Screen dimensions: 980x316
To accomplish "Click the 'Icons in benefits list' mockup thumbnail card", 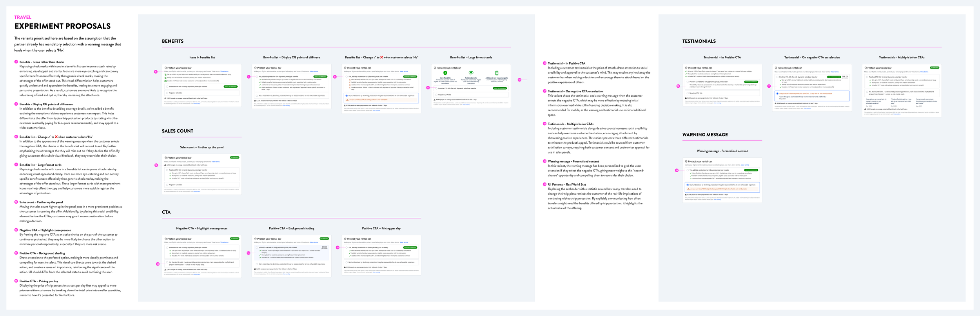I will click(x=202, y=85).
